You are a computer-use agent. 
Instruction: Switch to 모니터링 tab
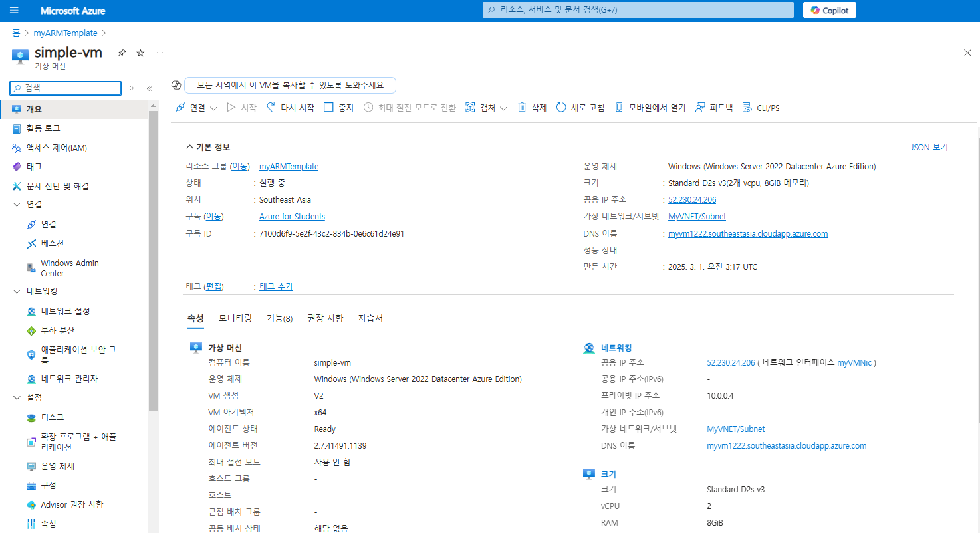point(235,318)
